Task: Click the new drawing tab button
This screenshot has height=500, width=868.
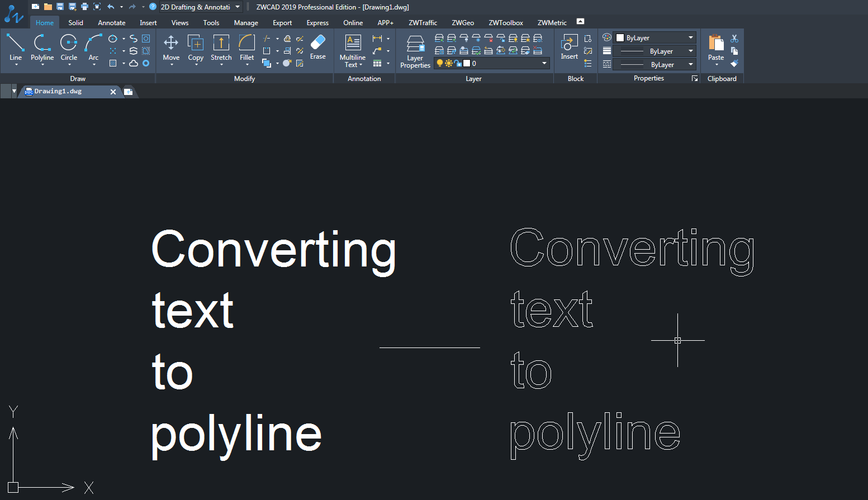Action: pyautogui.click(x=129, y=92)
